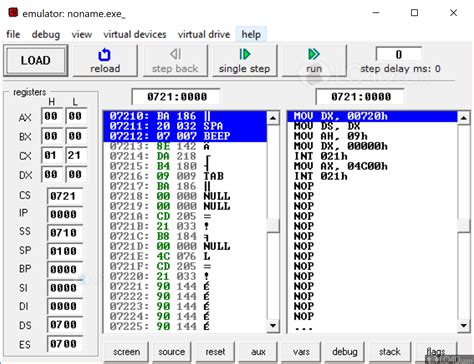Select the memory row 07225: 90 144
474x364 pixels.
[x=185, y=326]
